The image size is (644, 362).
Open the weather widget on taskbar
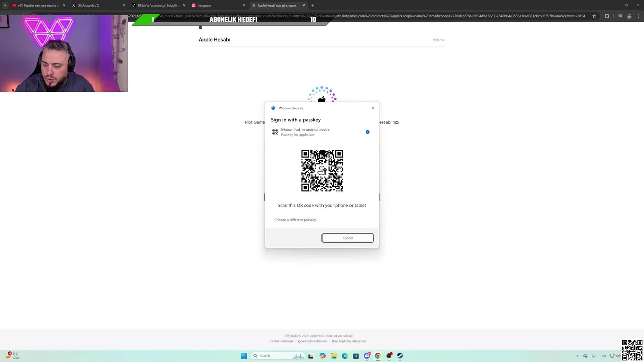pos(13,356)
